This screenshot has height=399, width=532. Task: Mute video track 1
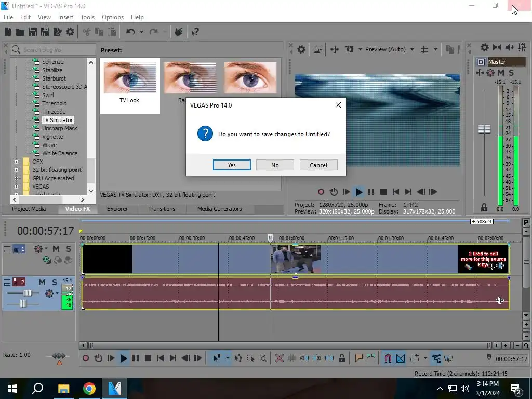[56, 249]
